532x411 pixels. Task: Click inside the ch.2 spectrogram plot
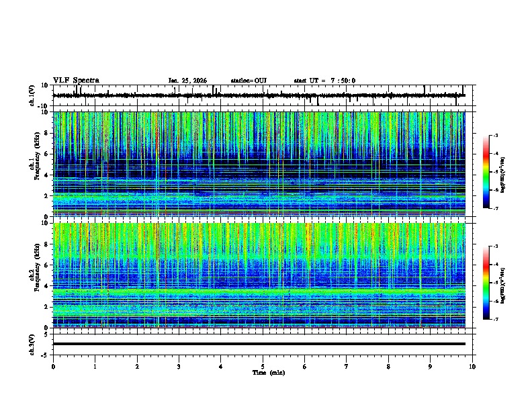pyautogui.click(x=259, y=275)
